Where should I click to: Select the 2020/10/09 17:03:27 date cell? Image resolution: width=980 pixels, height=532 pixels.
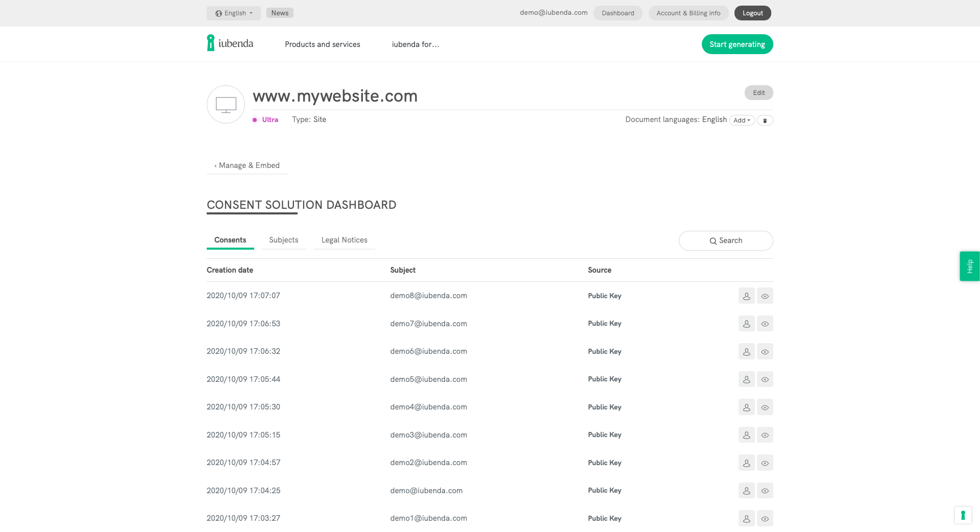(x=243, y=518)
